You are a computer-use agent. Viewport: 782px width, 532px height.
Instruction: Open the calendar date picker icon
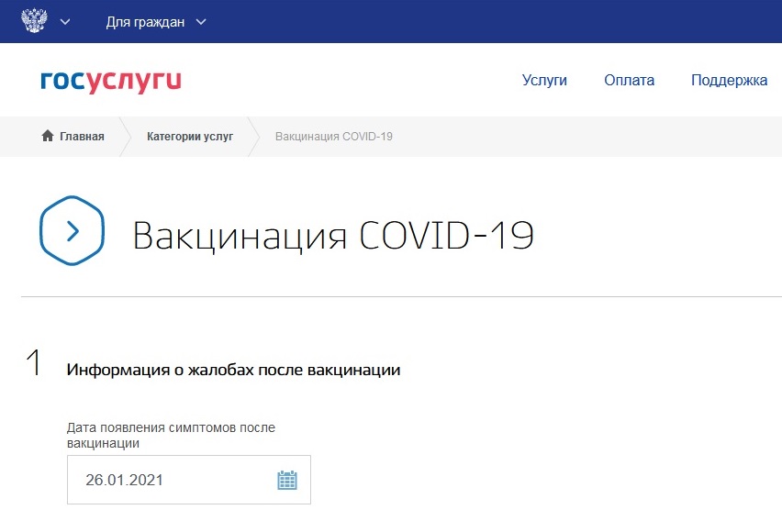(287, 480)
